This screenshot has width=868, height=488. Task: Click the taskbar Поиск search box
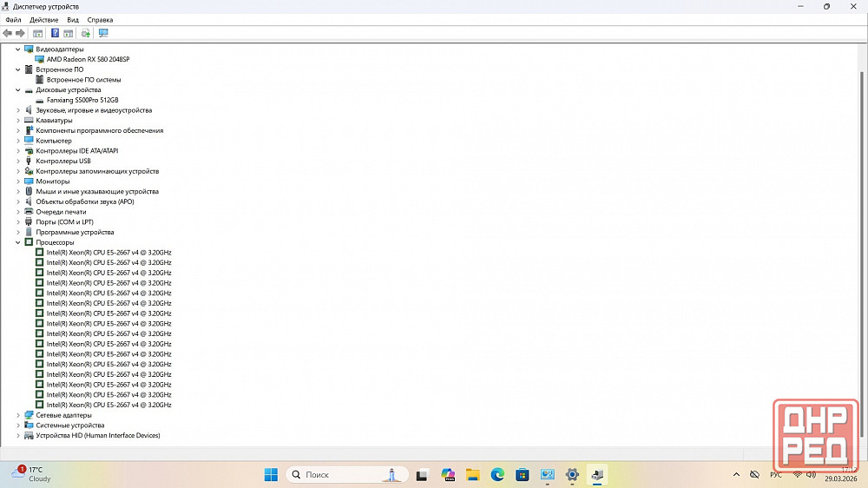334,475
